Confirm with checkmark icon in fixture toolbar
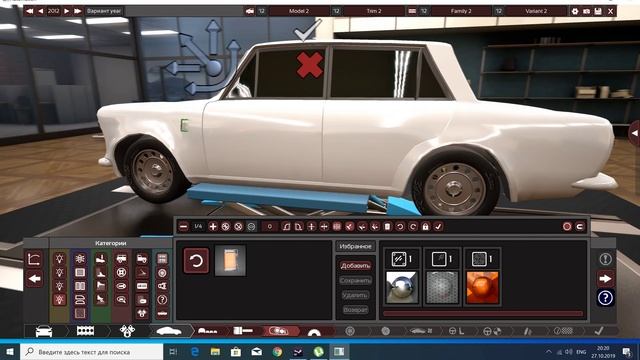 [x=438, y=227]
